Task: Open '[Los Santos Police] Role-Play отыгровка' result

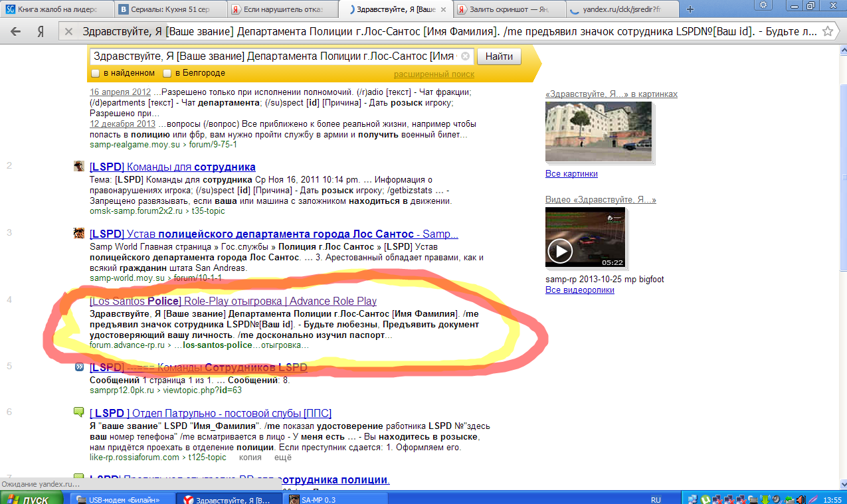Action: [x=233, y=301]
